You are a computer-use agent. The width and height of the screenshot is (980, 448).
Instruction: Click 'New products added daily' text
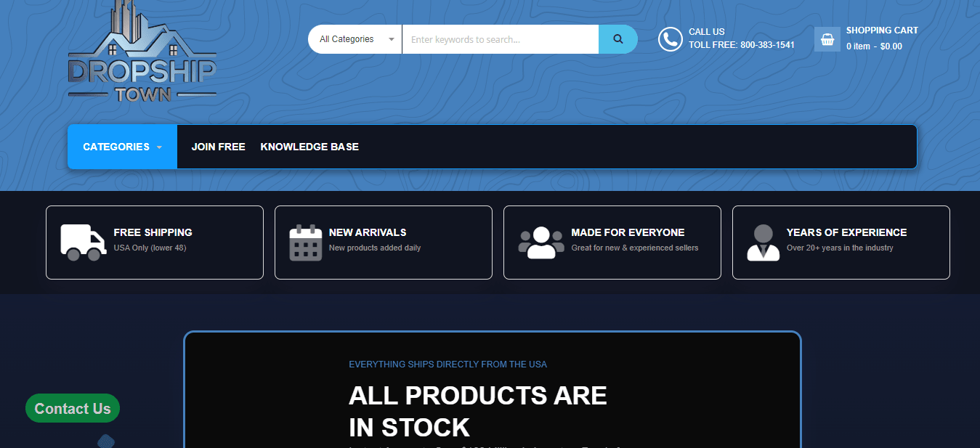click(375, 248)
